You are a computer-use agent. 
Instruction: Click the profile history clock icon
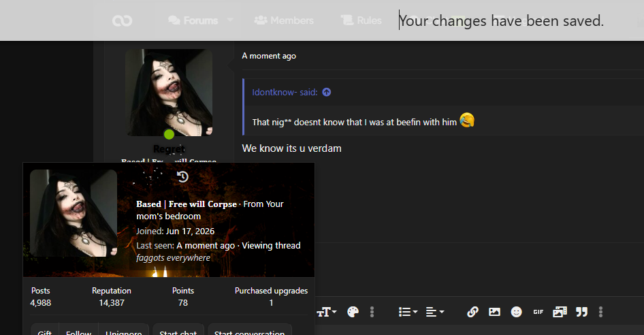(x=182, y=177)
